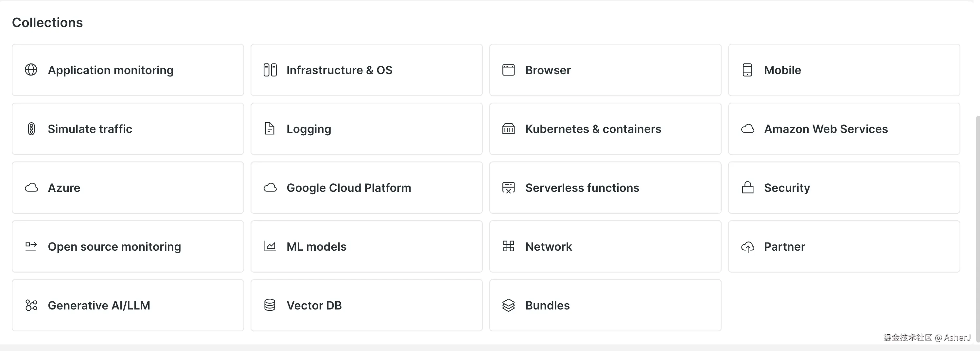
Task: Click the phone icon next to Mobile
Action: click(x=747, y=70)
